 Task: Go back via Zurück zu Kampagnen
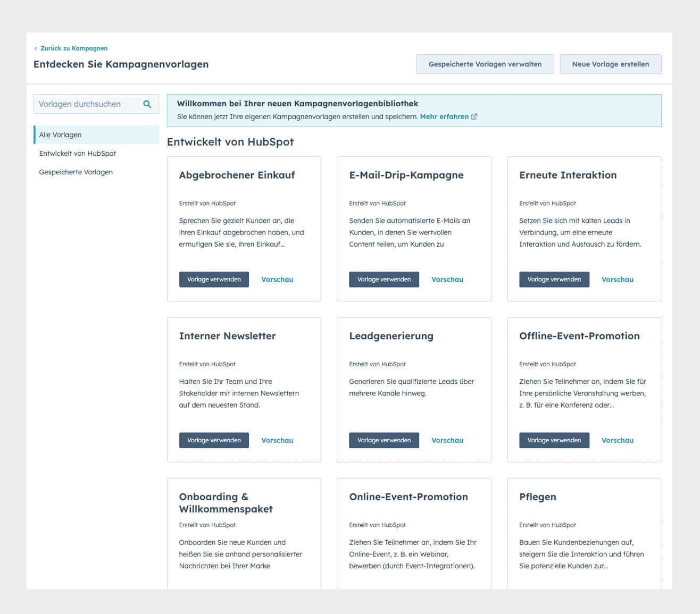tap(74, 48)
